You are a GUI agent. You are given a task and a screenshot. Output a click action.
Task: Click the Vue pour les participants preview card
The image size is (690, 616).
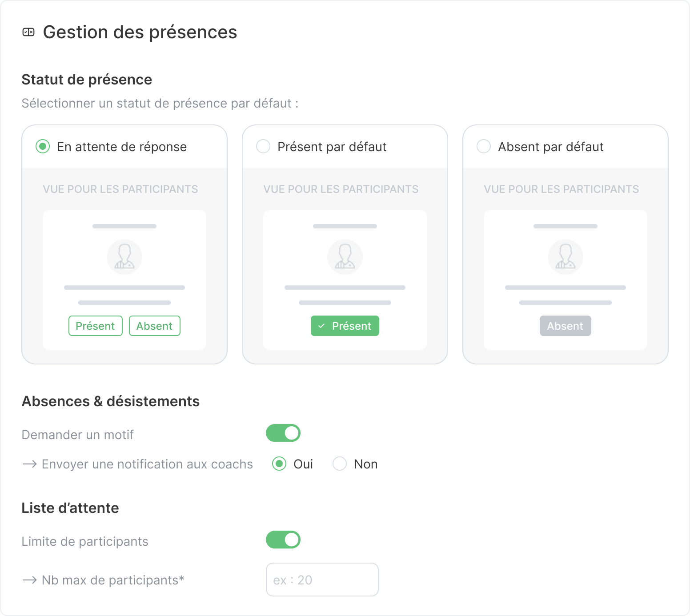click(x=124, y=279)
